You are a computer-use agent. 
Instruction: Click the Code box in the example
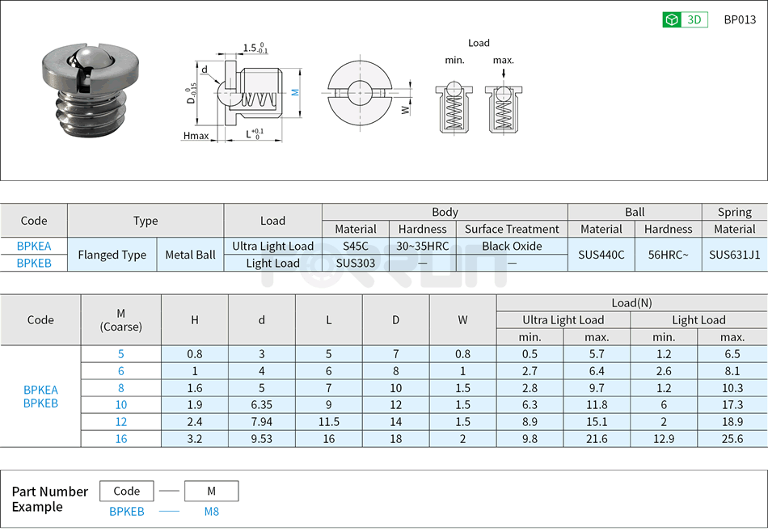click(126, 491)
